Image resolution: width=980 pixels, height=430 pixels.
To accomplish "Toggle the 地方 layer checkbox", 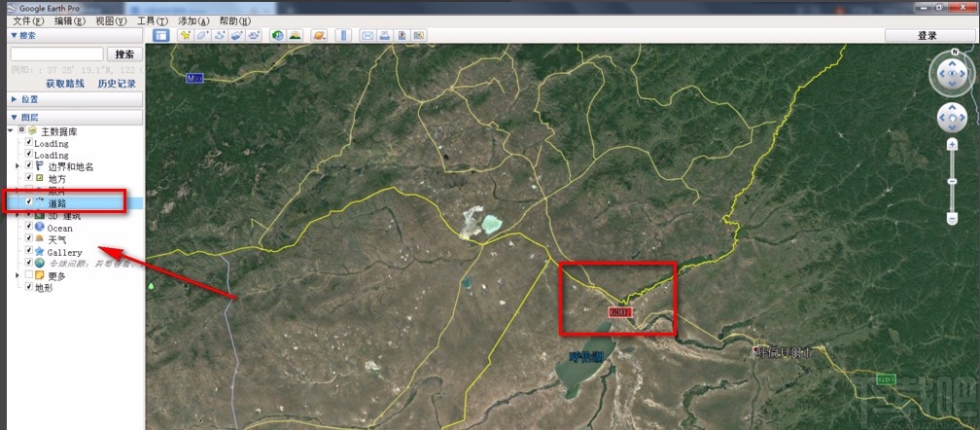I will point(29,178).
